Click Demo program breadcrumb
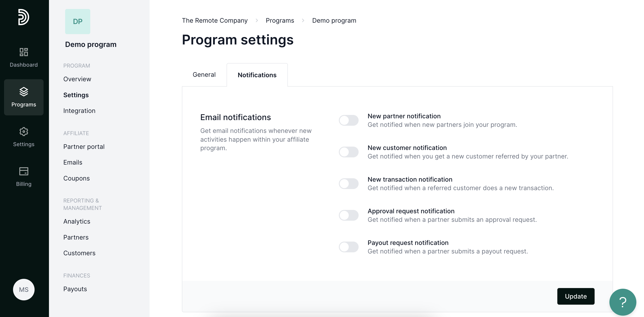This screenshot has height=317, width=644. (x=334, y=20)
